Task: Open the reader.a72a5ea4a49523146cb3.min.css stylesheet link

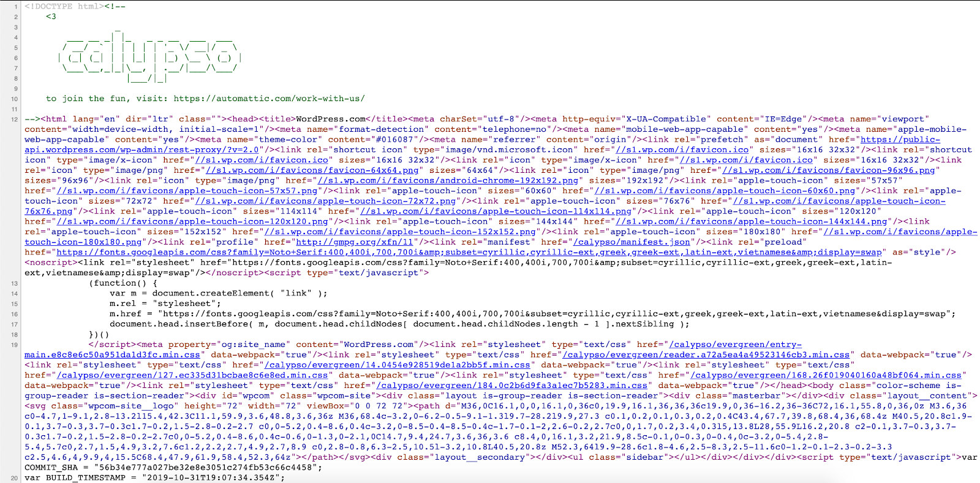Action: pyautogui.click(x=706, y=355)
